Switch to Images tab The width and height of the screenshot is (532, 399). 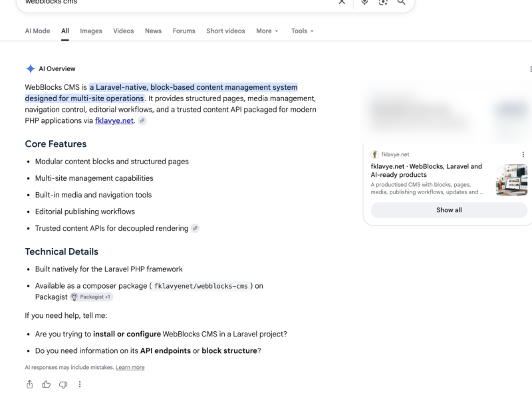[x=91, y=31]
